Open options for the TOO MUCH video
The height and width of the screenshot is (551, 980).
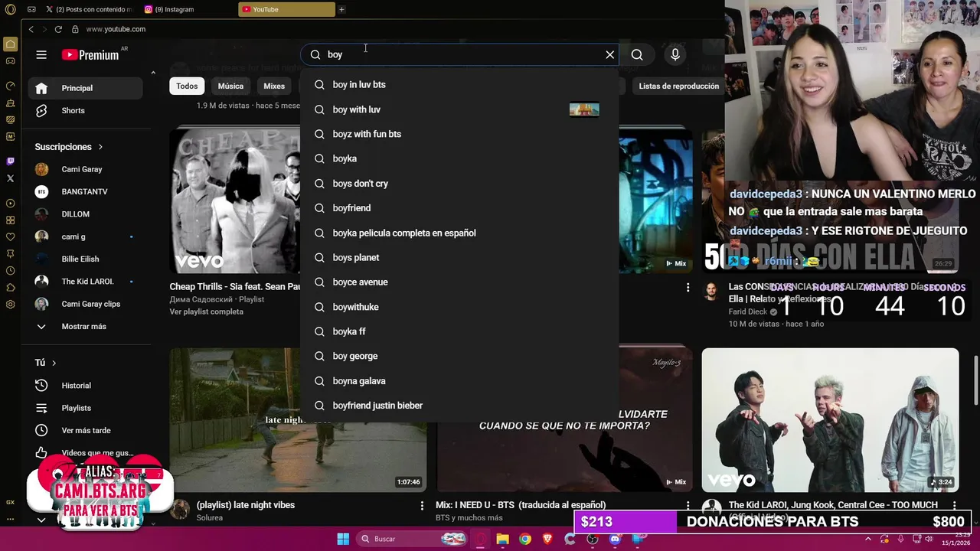click(955, 506)
